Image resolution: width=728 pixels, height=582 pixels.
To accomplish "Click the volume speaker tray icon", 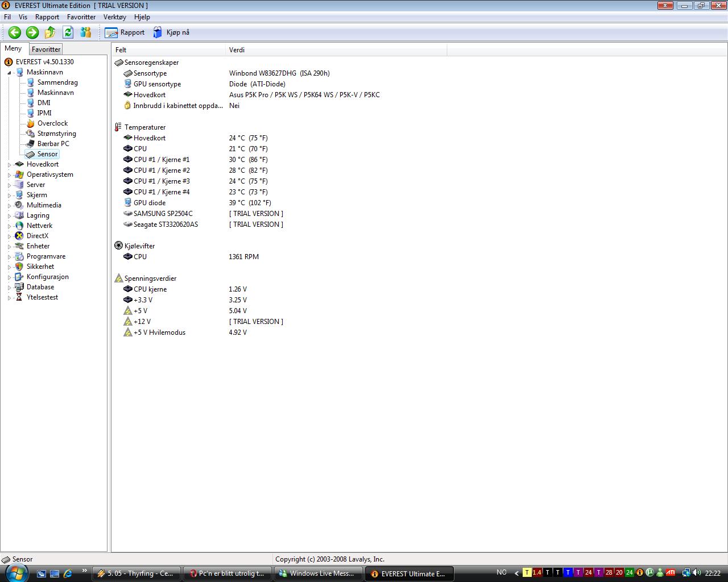I will (x=698, y=573).
